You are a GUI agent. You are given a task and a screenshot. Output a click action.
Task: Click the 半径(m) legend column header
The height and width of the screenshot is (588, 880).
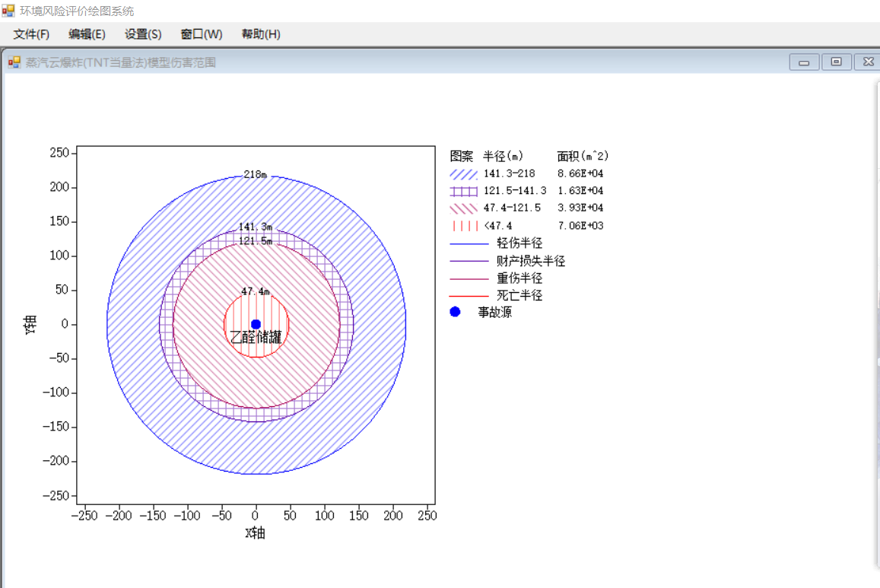click(504, 156)
